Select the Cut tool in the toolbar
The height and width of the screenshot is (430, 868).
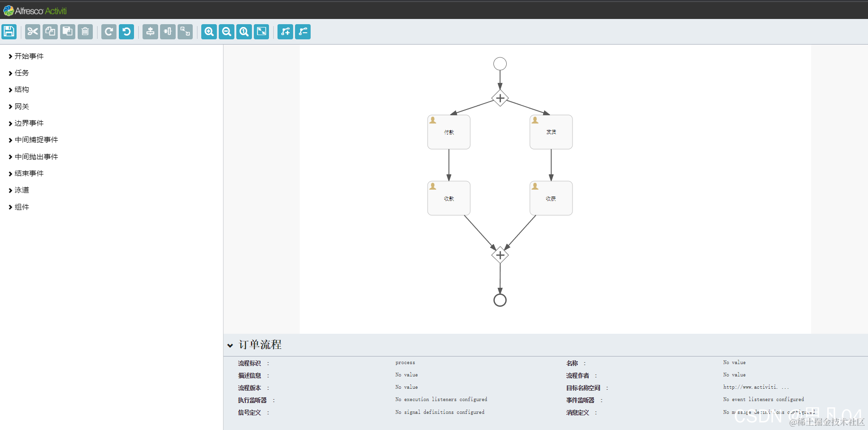pos(32,32)
